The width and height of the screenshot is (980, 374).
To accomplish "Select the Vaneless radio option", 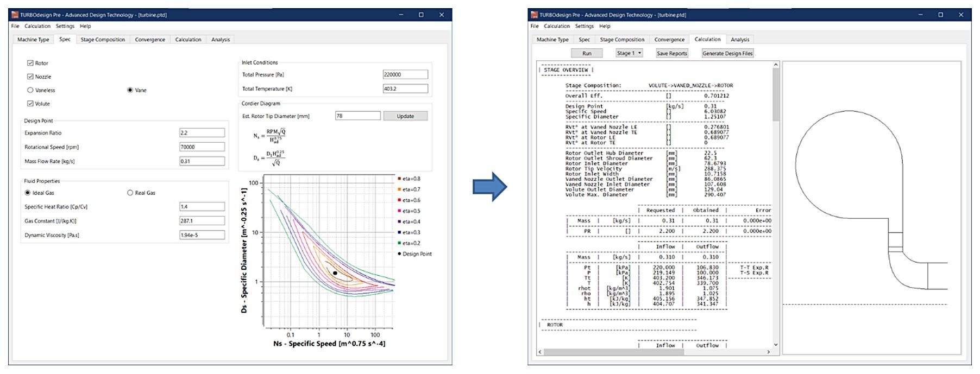I will click(30, 90).
